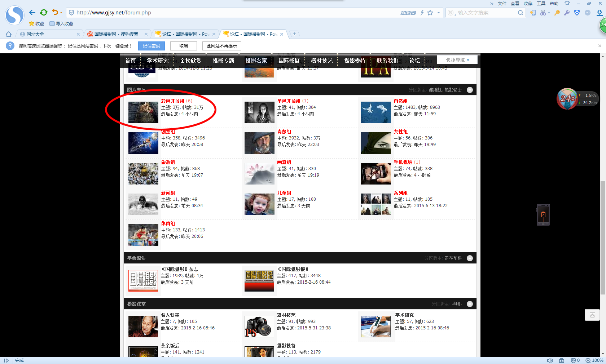606x364 pixels.
Task: Collapse the 图片专区 section toggle
Action: [x=470, y=90]
